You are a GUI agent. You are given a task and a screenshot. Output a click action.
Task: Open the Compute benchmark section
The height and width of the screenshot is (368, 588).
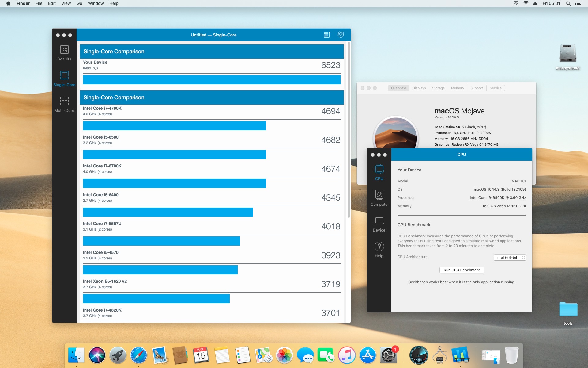pos(379,198)
